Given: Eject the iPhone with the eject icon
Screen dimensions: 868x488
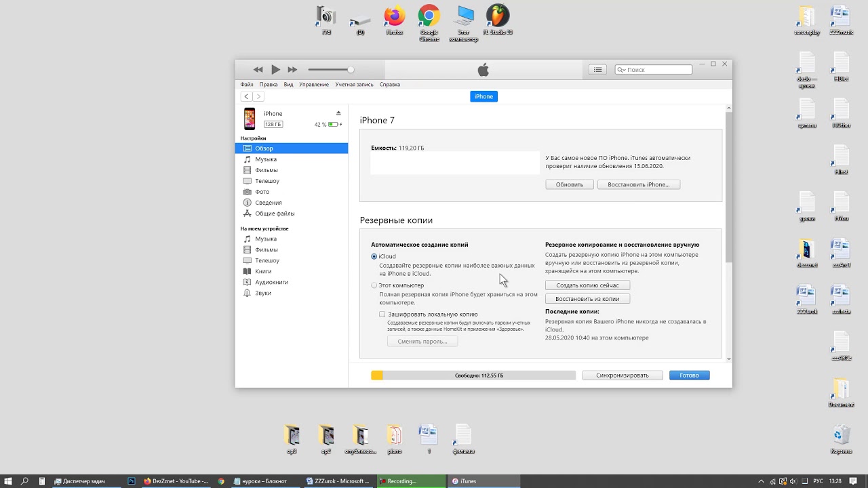Looking at the screenshot, I should (338, 113).
